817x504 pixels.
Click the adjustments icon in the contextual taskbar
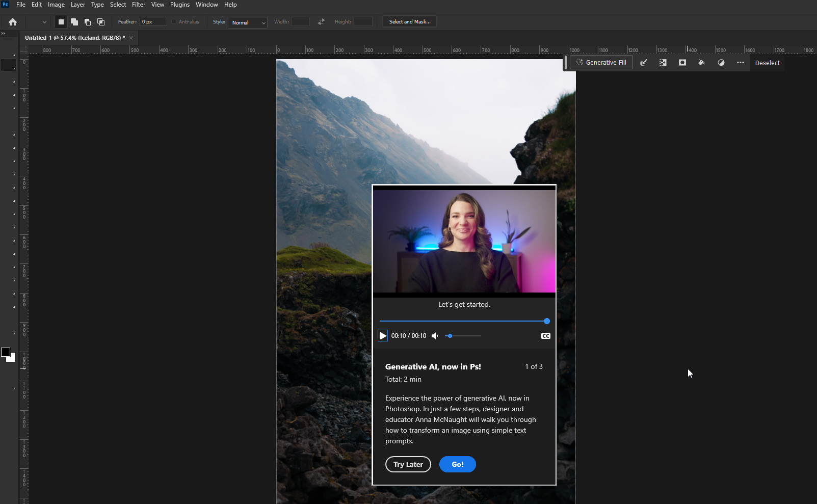(721, 62)
